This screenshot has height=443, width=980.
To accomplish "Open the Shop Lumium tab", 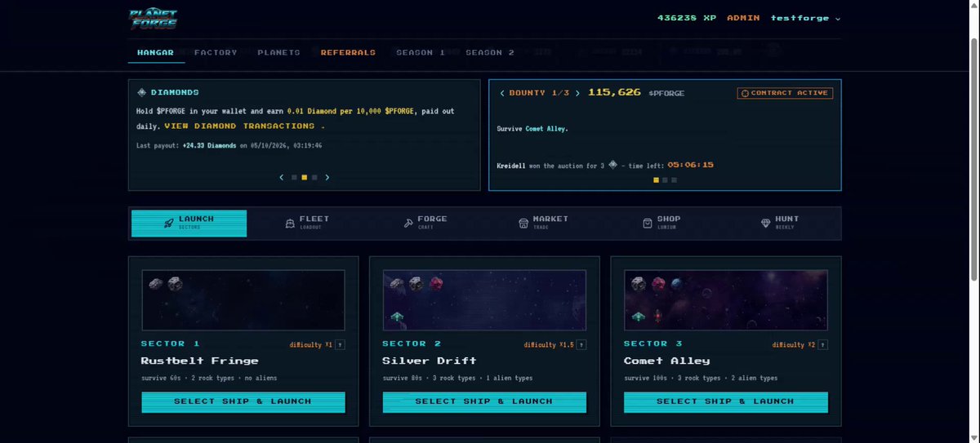I will (661, 223).
